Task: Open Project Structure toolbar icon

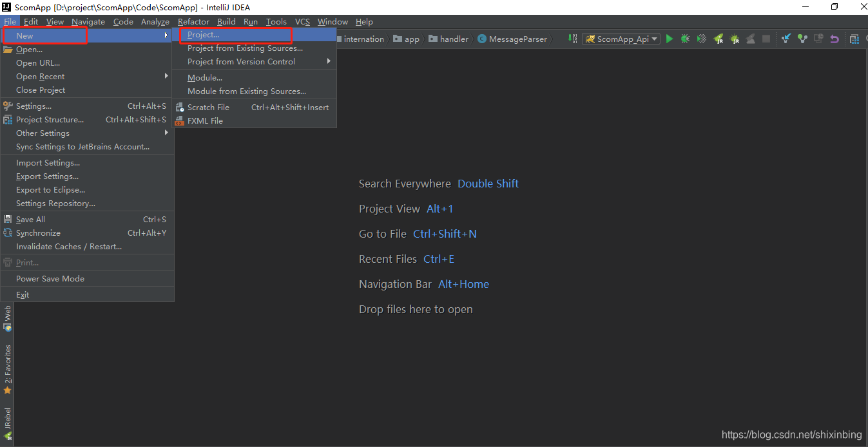Action: 854,39
